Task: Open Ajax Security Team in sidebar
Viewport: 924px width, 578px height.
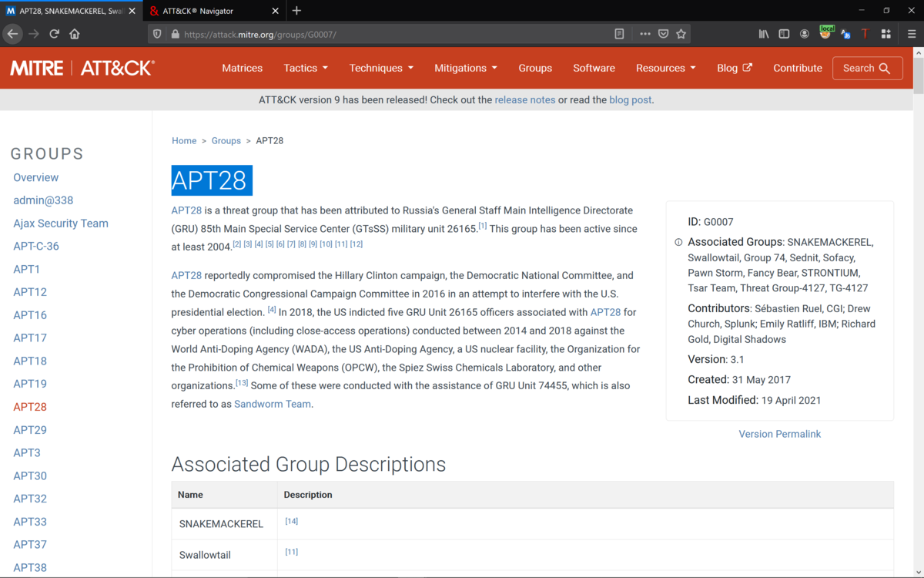Action: [x=61, y=223]
